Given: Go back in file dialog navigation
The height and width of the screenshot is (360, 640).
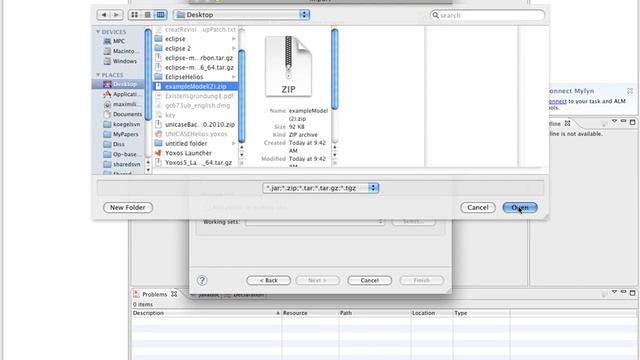Looking at the screenshot, I should point(104,15).
